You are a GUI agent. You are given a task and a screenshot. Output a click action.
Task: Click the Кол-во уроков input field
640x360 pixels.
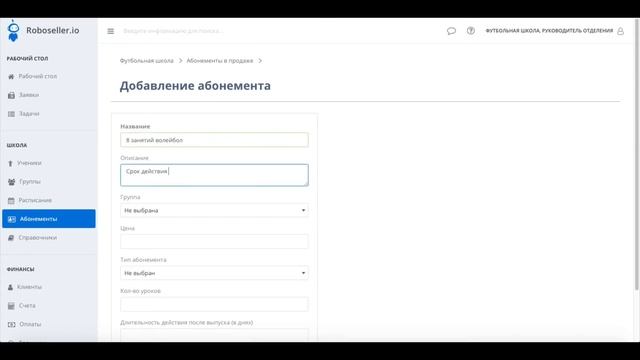(214, 304)
